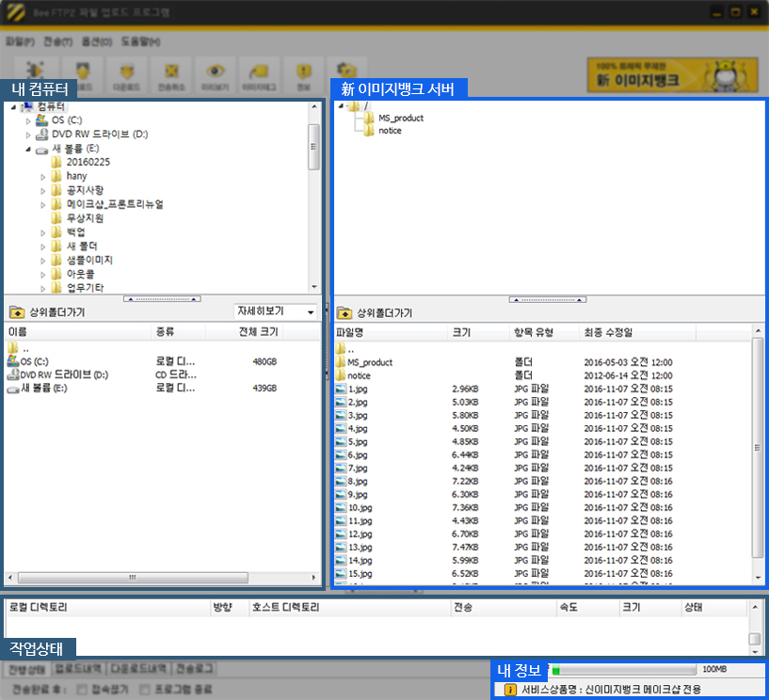Open the 도움말(H) menu
The image size is (769, 700).
click(x=141, y=41)
